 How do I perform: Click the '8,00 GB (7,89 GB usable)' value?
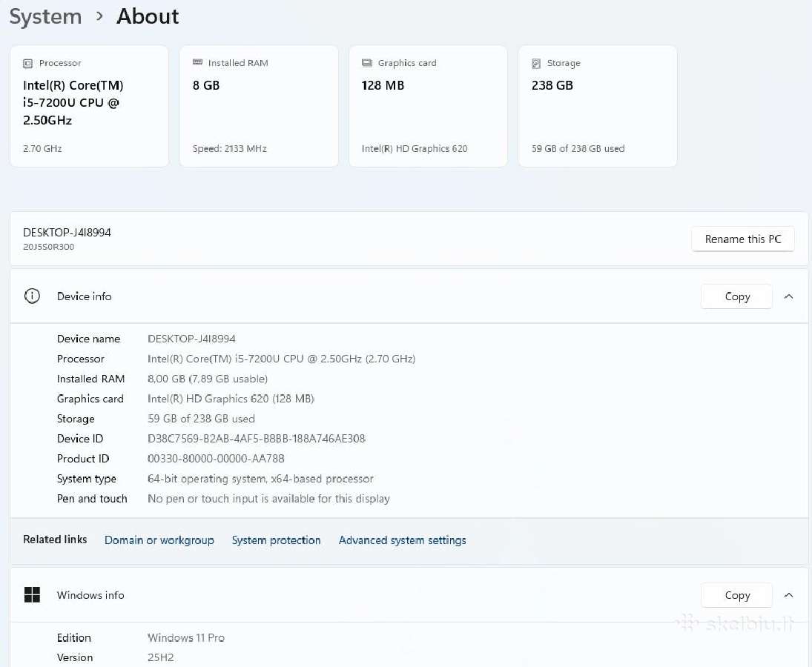[208, 379]
